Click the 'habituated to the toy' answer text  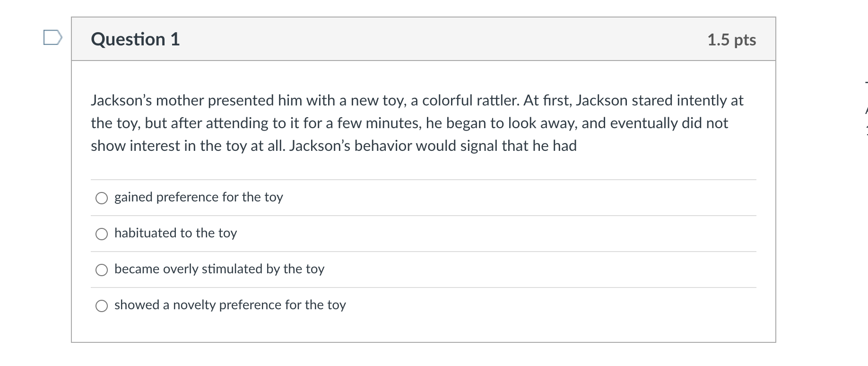(x=175, y=233)
